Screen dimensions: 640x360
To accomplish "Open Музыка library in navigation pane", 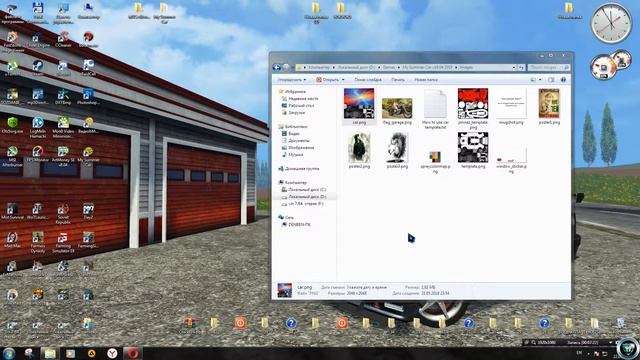I will (x=293, y=155).
